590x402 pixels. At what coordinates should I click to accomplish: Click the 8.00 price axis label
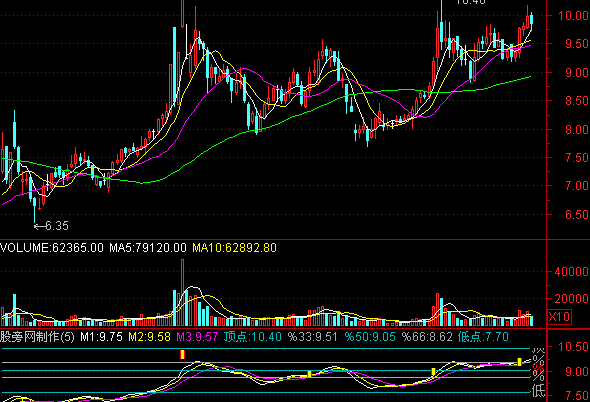pyautogui.click(x=577, y=129)
